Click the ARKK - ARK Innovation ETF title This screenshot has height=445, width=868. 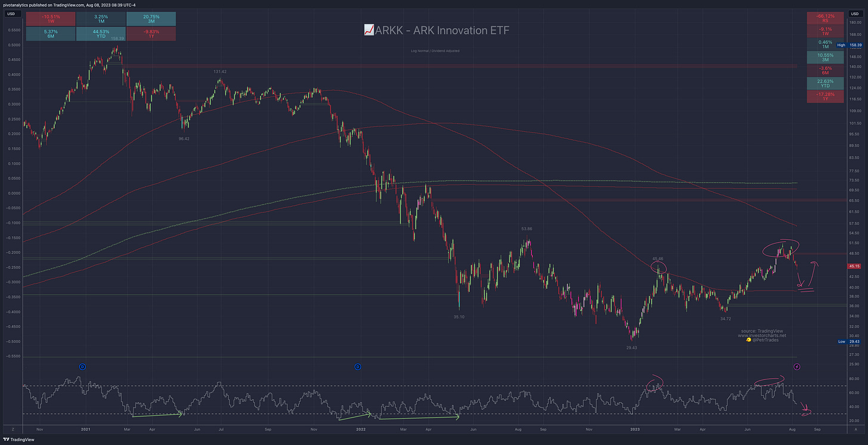[442, 30]
